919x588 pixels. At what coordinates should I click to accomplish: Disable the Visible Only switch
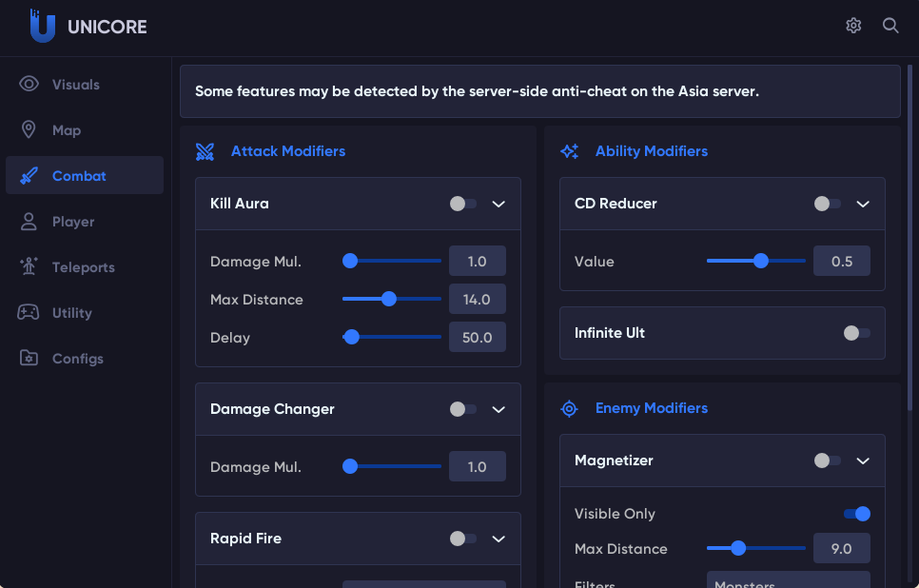point(857,514)
